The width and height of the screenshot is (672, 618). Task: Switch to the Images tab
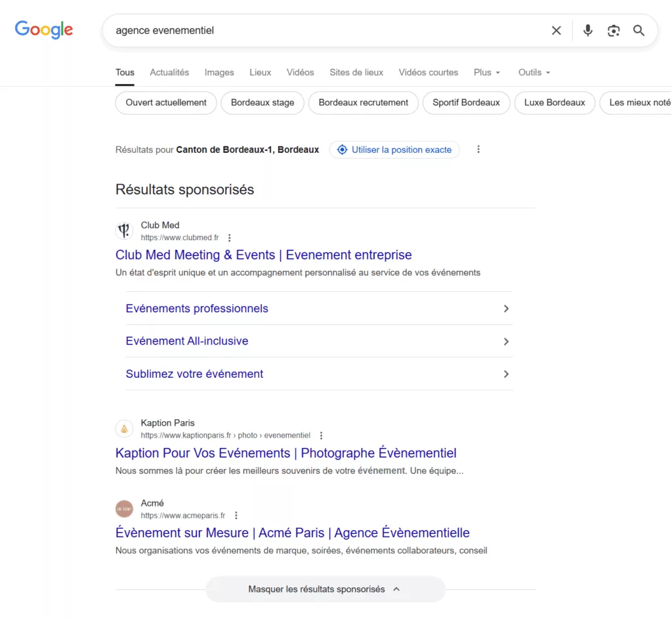click(219, 72)
